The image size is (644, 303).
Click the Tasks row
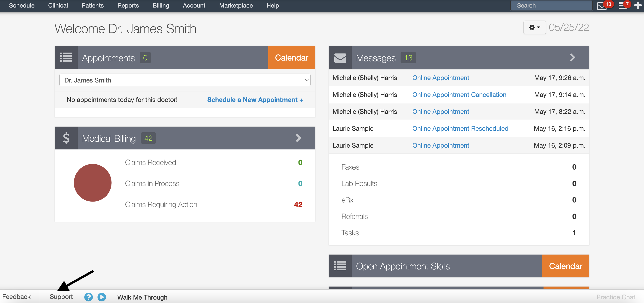pos(459,233)
